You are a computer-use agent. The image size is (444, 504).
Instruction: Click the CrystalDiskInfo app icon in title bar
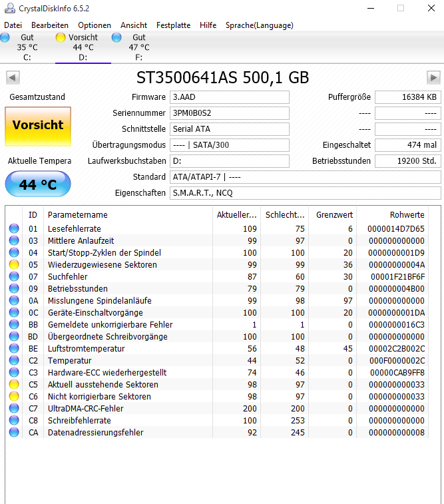point(9,9)
